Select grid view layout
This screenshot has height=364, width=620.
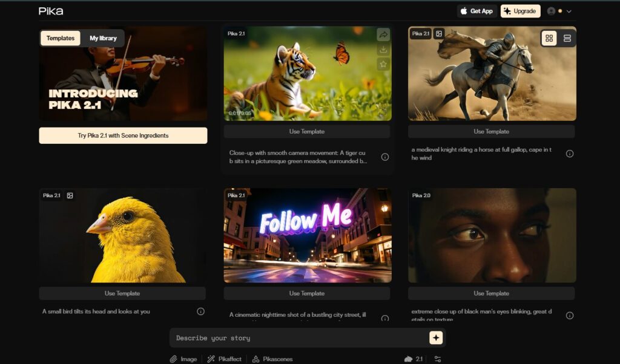549,38
